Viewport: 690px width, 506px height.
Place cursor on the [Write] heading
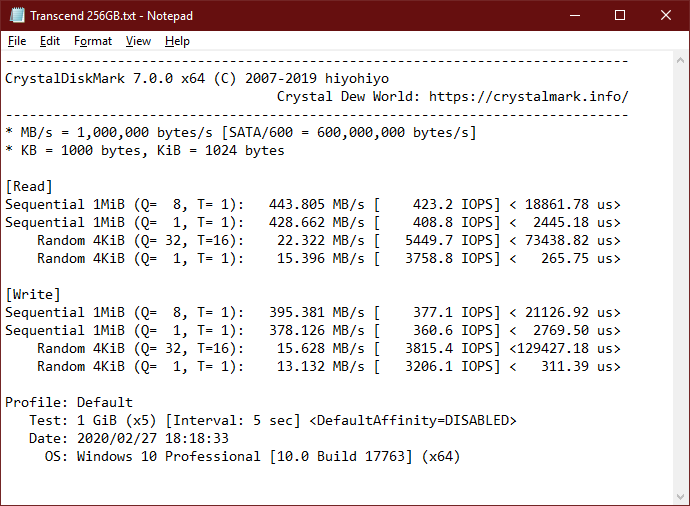pyautogui.click(x=33, y=294)
